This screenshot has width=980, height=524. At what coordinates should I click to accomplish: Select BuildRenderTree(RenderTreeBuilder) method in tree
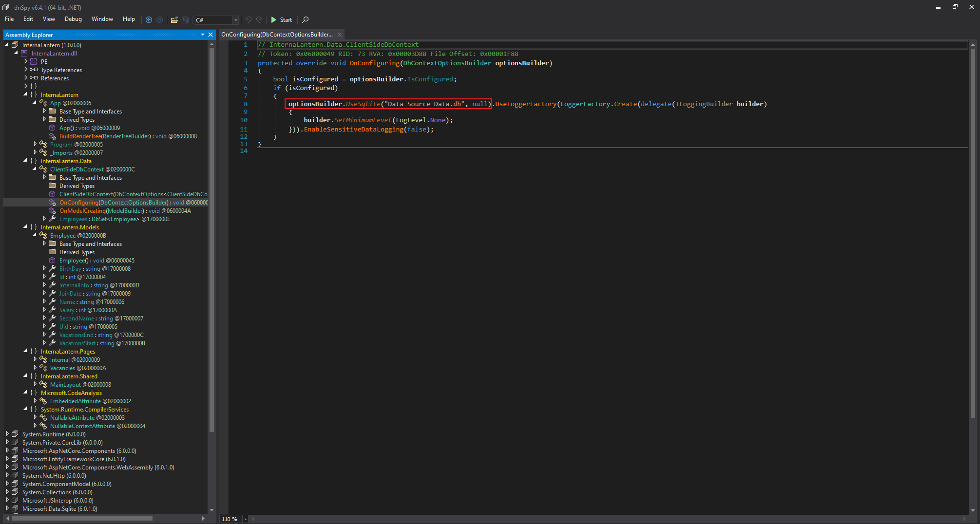(x=128, y=136)
